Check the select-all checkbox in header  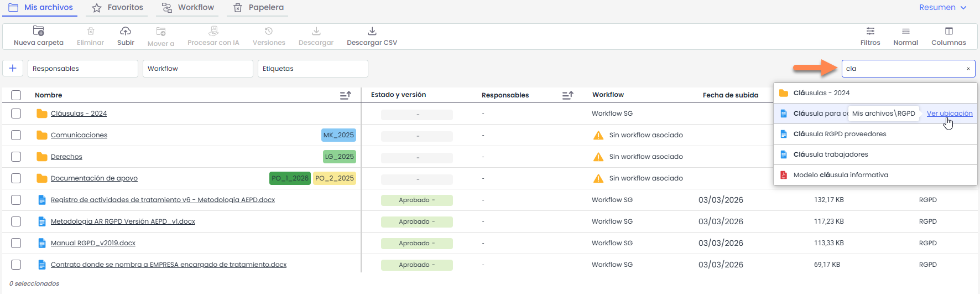coord(16,95)
